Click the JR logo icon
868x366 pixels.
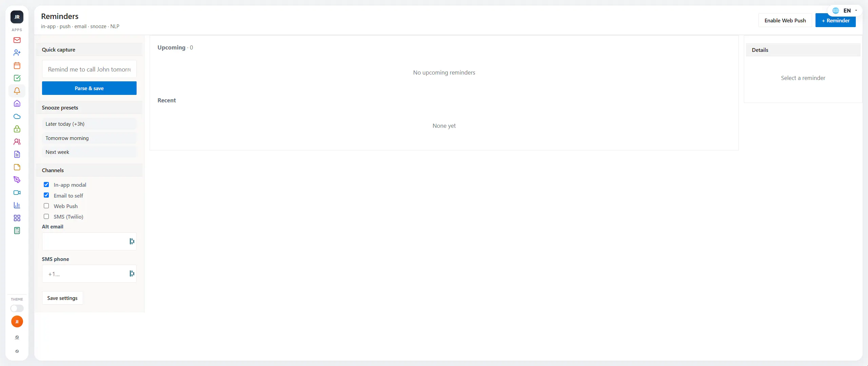17,17
